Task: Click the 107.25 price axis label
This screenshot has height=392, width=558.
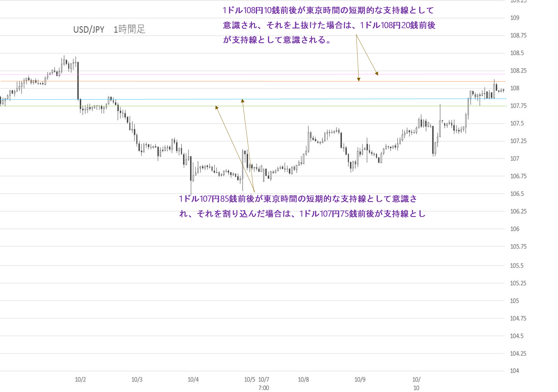Action: tap(518, 141)
